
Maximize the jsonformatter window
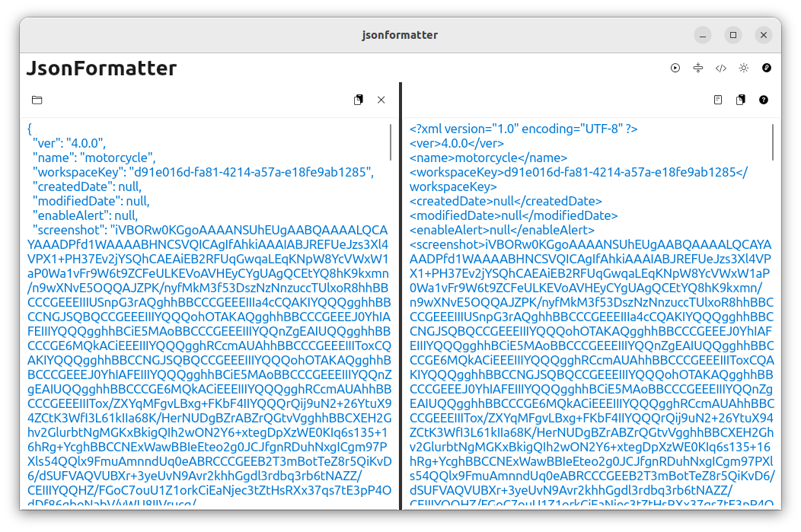[x=732, y=35]
